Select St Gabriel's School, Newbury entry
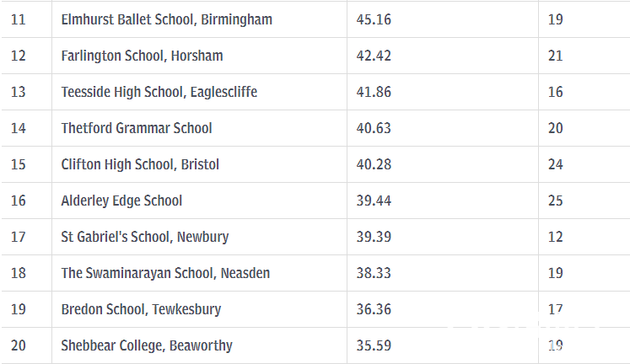This screenshot has width=630, height=364. point(145,237)
